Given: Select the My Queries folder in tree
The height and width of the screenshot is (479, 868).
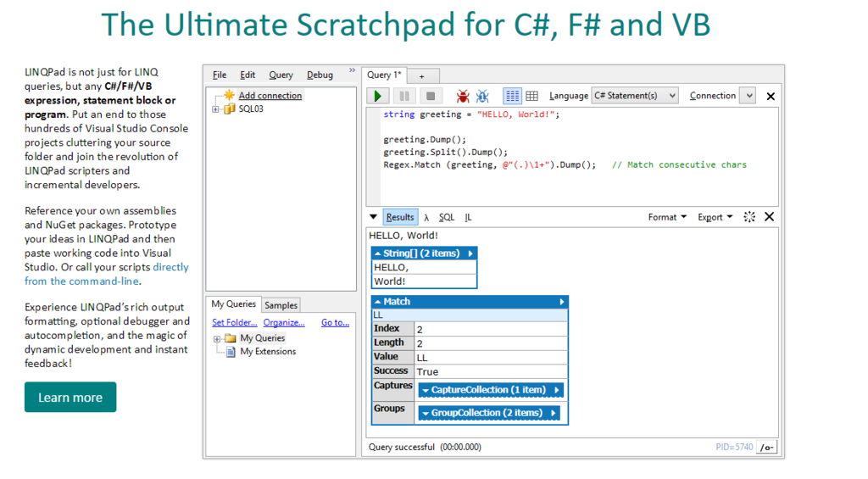Looking at the screenshot, I should pyautogui.click(x=263, y=337).
